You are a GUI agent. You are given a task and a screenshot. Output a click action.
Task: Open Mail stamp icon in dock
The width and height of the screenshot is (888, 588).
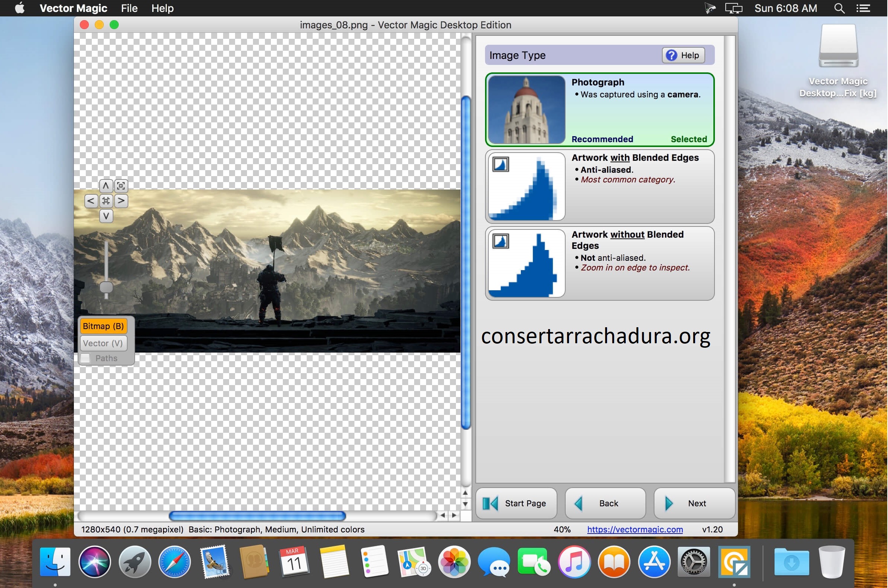215,562
